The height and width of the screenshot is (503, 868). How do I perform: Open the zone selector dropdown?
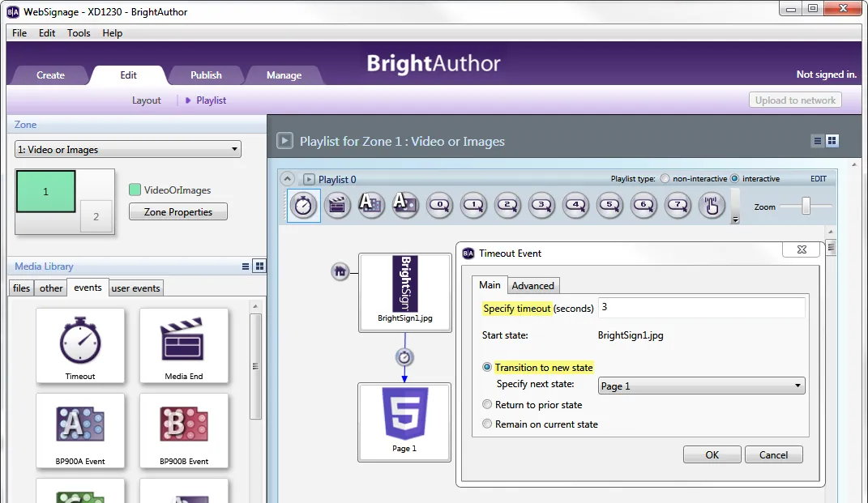point(128,149)
